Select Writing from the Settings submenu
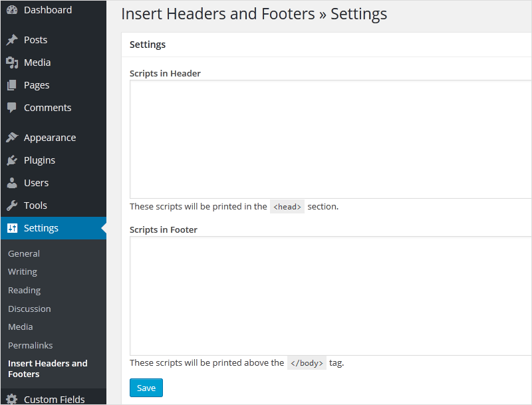The height and width of the screenshot is (405, 532). tap(22, 271)
